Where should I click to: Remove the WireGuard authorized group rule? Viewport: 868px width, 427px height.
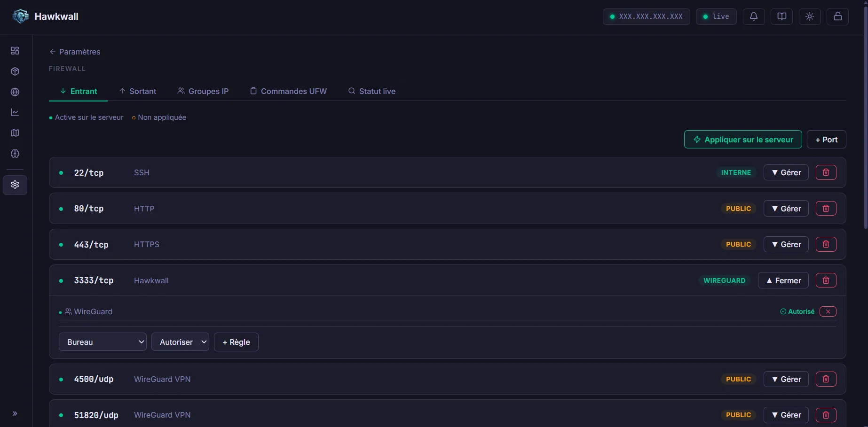tap(828, 311)
